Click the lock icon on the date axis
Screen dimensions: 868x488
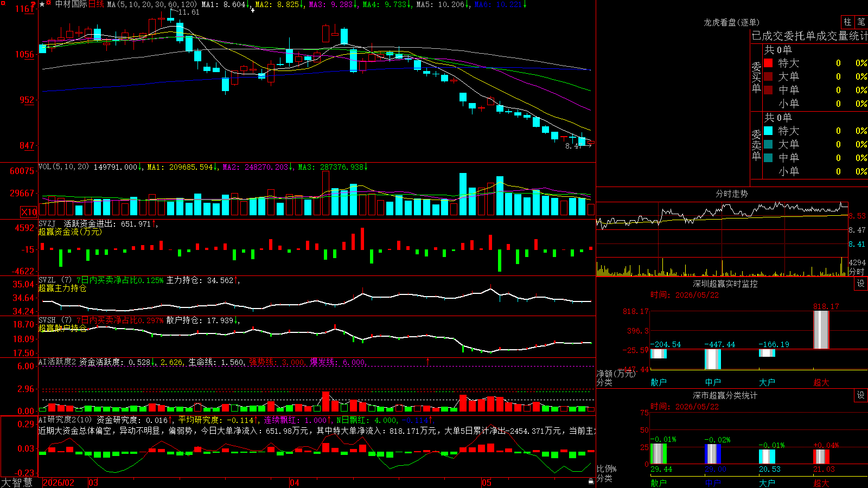(591, 481)
